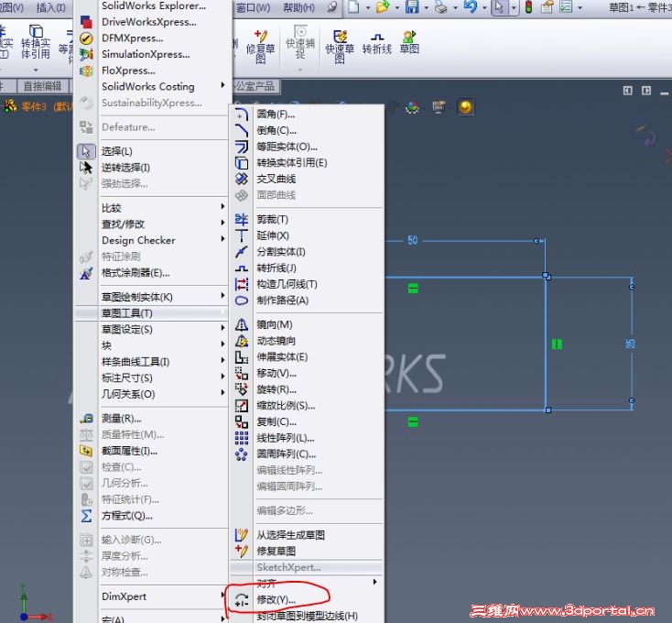Click the Chamfer (倒角) icon

(x=242, y=130)
